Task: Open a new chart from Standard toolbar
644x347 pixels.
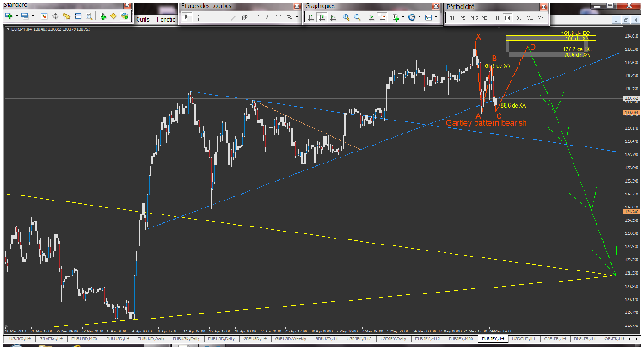Action: [9, 16]
